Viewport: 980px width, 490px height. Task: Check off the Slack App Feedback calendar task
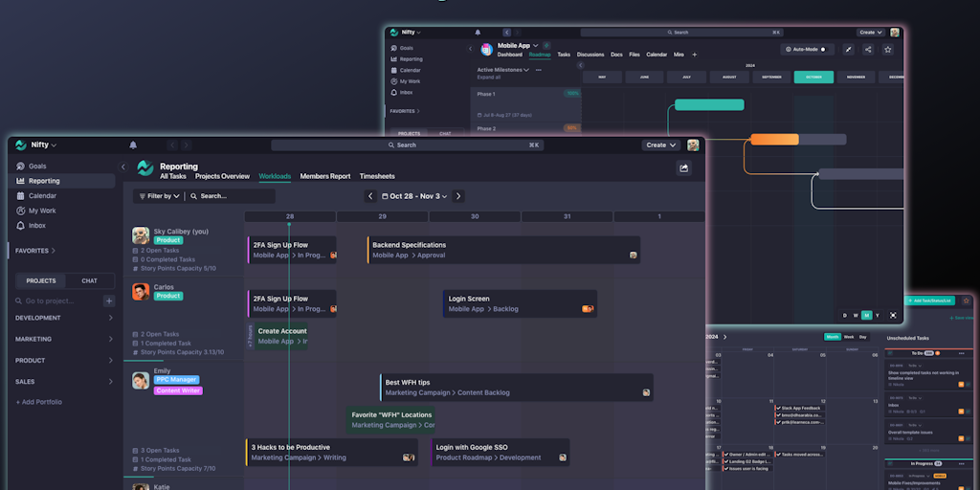click(x=779, y=408)
